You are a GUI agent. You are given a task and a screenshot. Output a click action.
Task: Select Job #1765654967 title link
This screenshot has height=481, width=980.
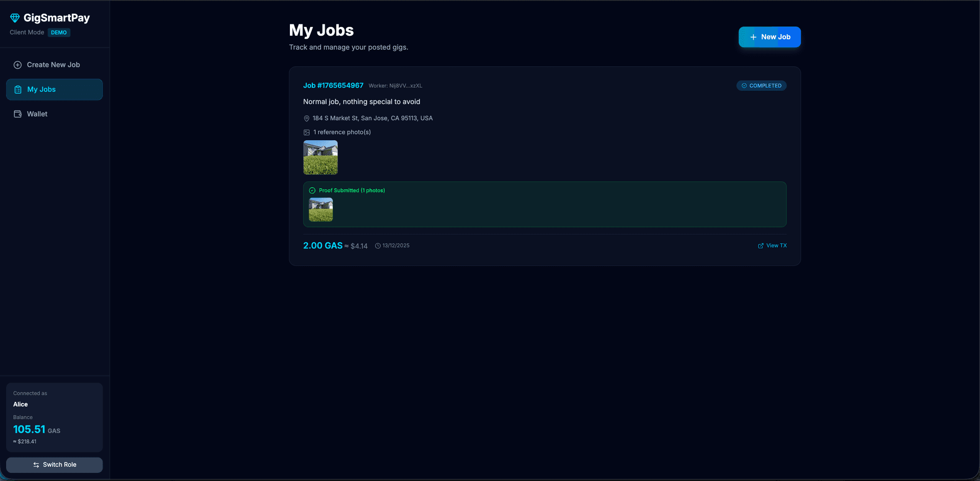(333, 85)
